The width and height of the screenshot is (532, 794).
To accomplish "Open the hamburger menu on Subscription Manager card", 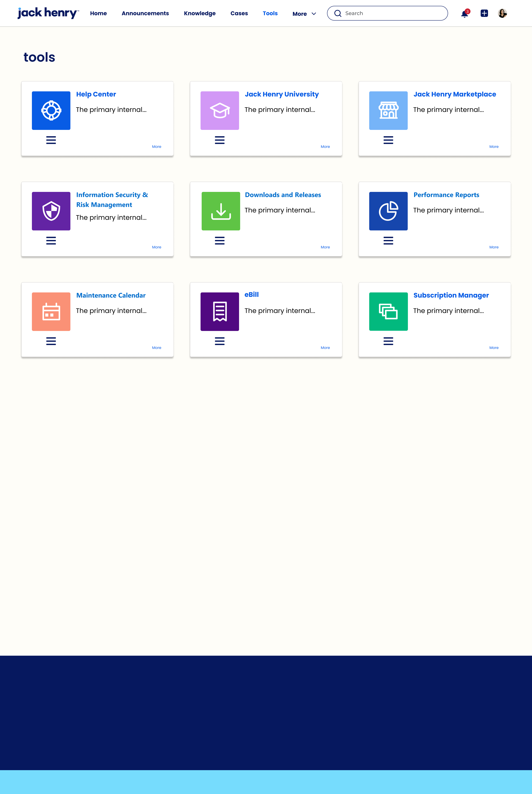I will pyautogui.click(x=388, y=341).
